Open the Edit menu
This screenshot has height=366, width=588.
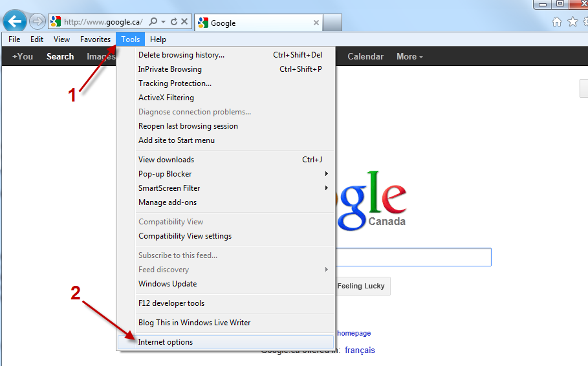37,39
